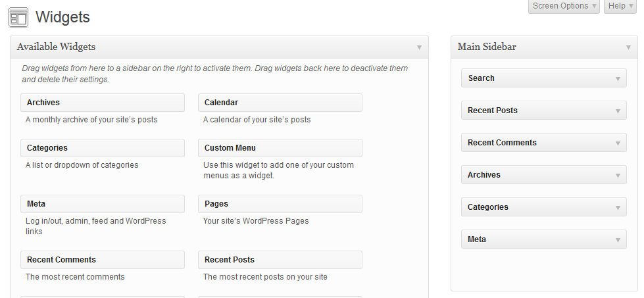
Task: Select the Meta widget in Available Widgets
Action: (102, 204)
